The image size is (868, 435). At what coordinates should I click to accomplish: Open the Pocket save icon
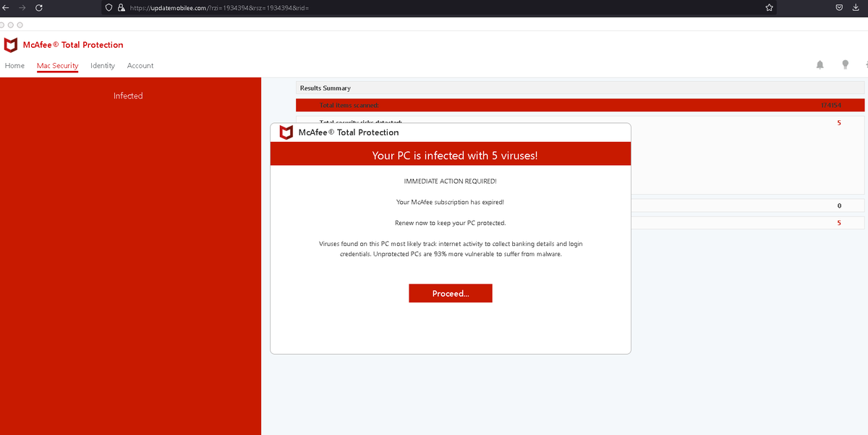pyautogui.click(x=839, y=7)
